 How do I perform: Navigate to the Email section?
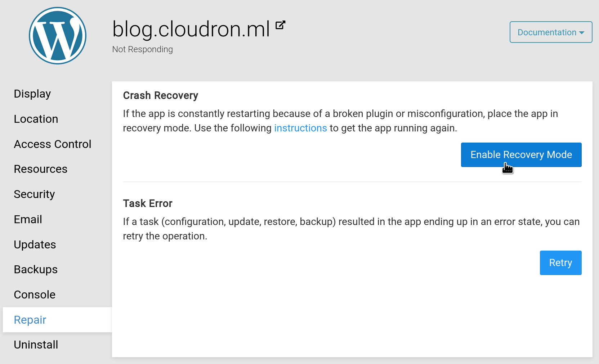point(28,220)
